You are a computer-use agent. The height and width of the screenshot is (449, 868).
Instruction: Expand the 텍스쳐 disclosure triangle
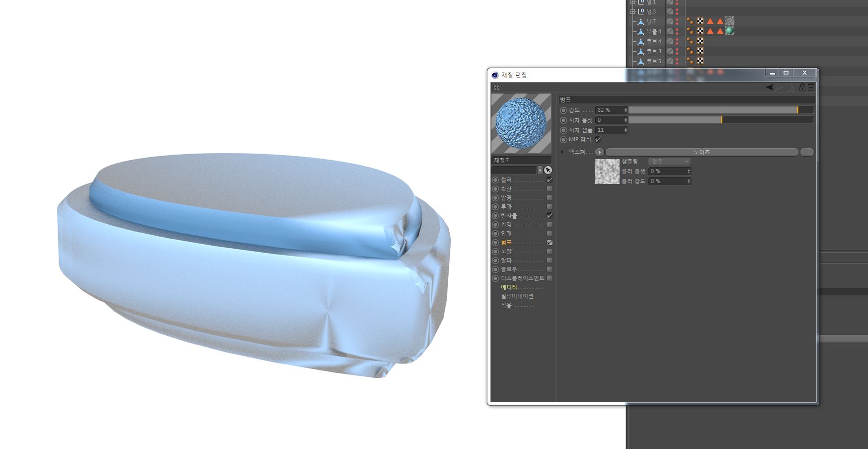(x=562, y=152)
